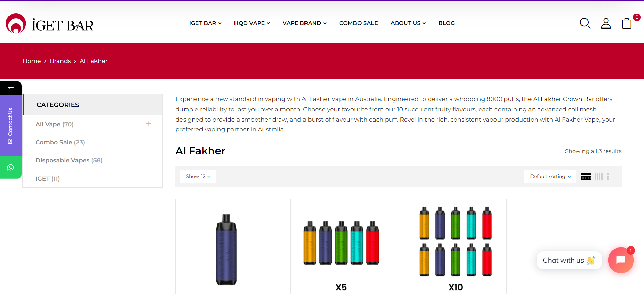
Task: Open the user account icon
Action: [x=606, y=23]
